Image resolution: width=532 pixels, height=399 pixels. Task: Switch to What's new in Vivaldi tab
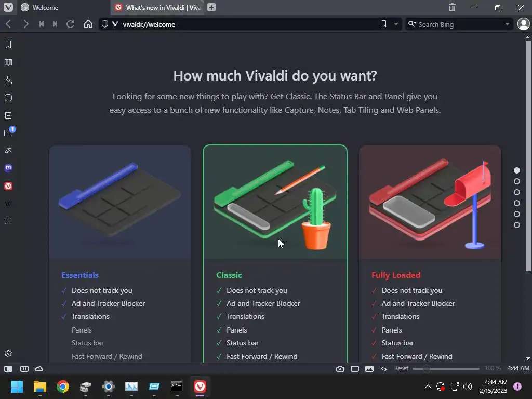(x=157, y=7)
